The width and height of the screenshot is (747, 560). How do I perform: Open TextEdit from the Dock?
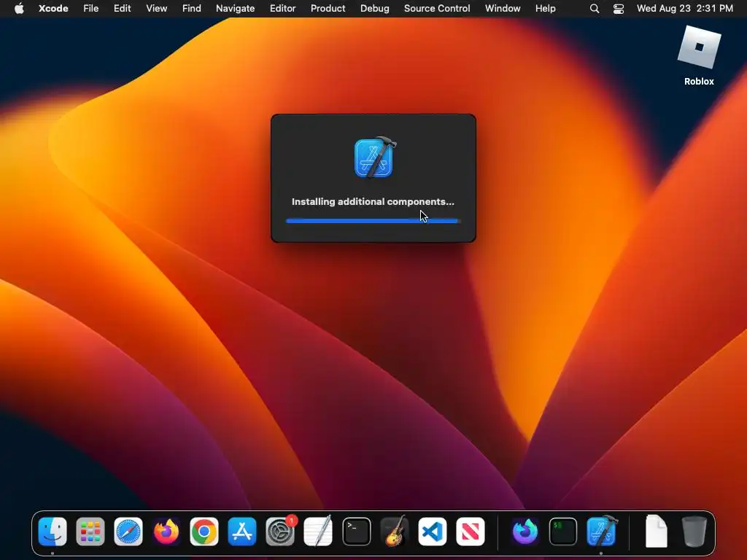pos(318,531)
